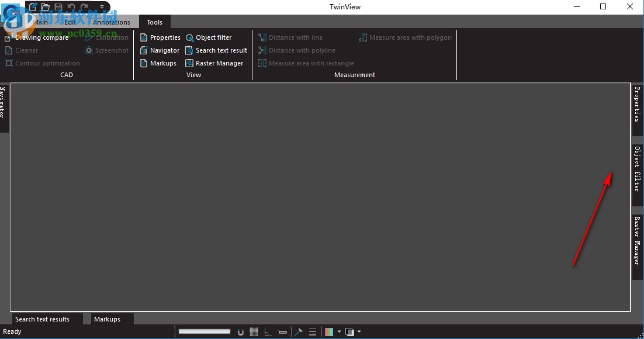644x339 pixels.
Task: Click the background color squares icon
Action: coord(349,331)
